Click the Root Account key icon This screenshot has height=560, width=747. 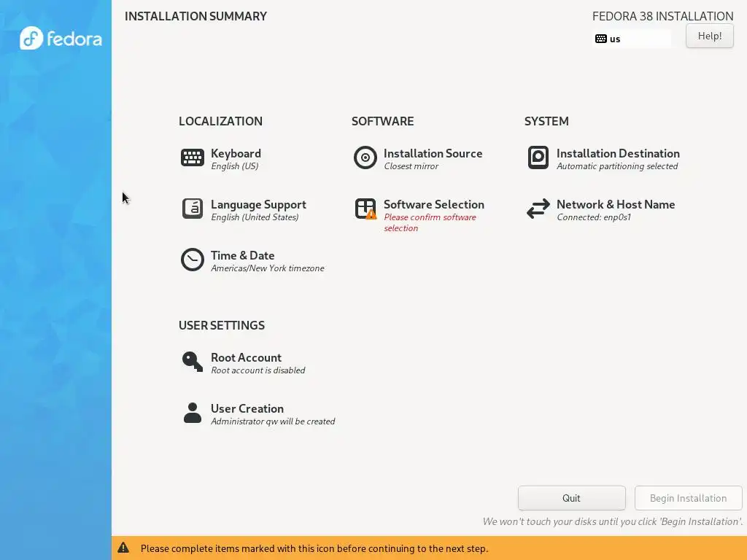(x=193, y=362)
